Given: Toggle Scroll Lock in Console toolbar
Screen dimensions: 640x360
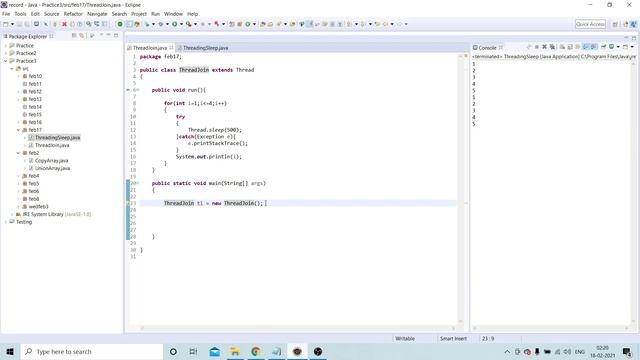Looking at the screenshot, I should point(570,47).
